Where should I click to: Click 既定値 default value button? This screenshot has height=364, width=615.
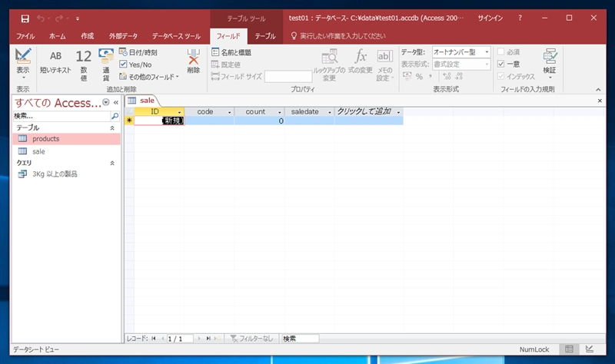coord(226,65)
